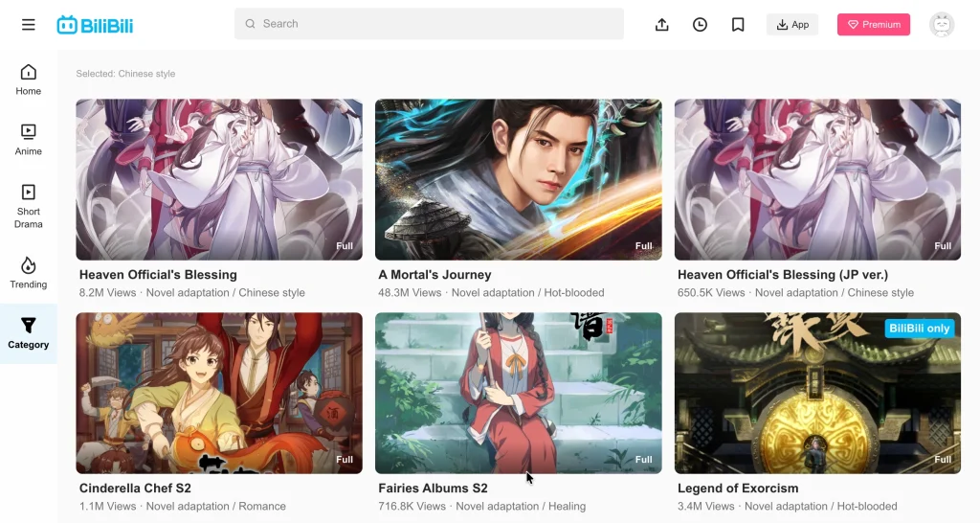Click the 'Legend of Exorcism' title

point(738,488)
